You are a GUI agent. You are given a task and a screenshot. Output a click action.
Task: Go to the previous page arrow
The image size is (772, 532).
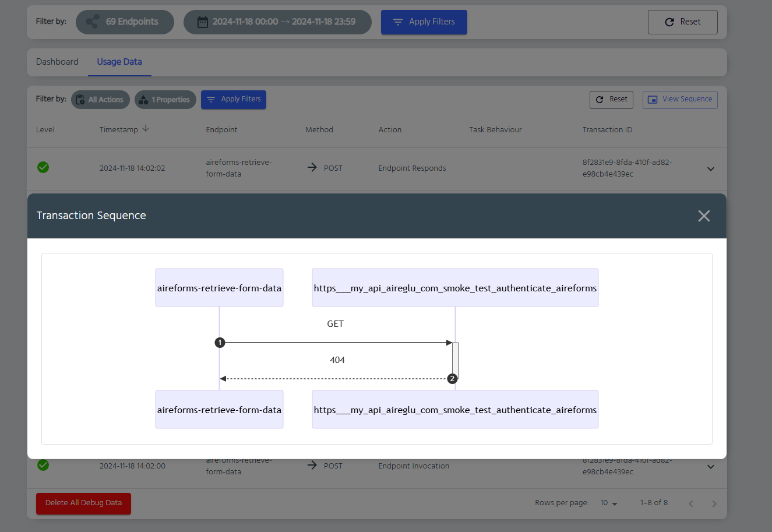click(691, 504)
